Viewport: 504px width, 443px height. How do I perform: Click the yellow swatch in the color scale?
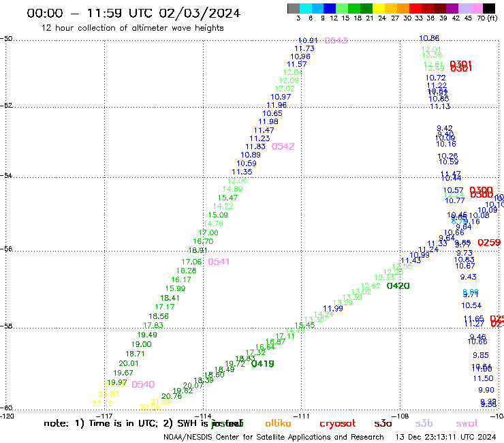(379, 8)
